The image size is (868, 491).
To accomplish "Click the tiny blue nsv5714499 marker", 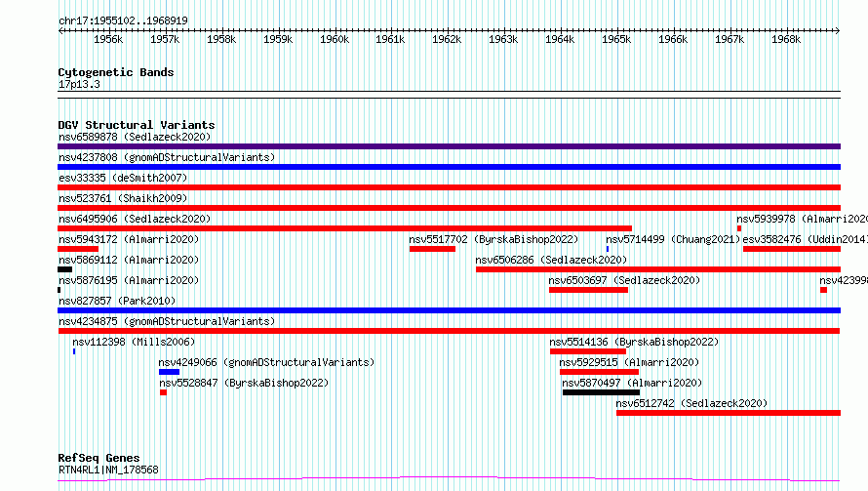I will click(x=608, y=249).
